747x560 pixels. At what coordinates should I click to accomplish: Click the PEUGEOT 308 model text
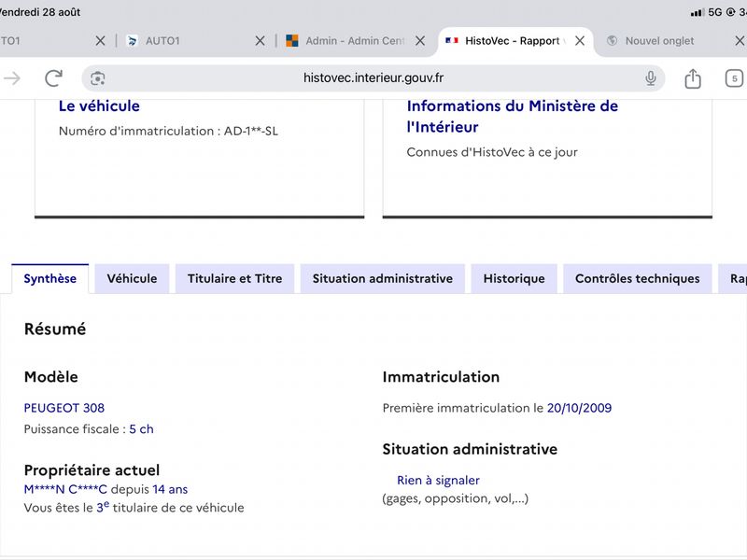click(64, 408)
